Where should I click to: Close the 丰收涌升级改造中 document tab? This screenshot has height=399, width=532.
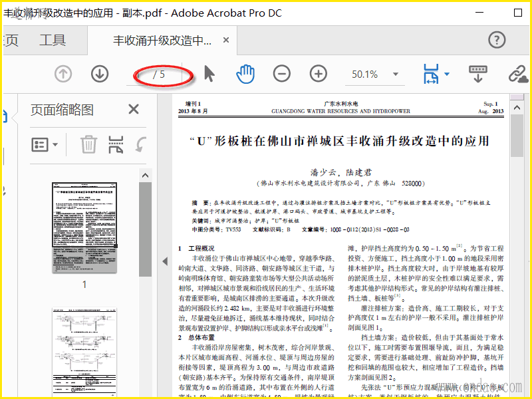(226, 41)
